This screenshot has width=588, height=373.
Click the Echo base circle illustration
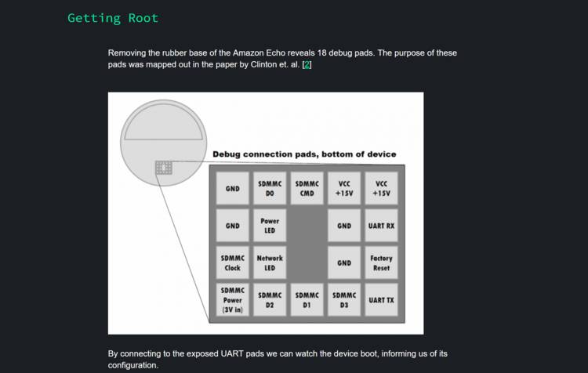click(x=164, y=143)
